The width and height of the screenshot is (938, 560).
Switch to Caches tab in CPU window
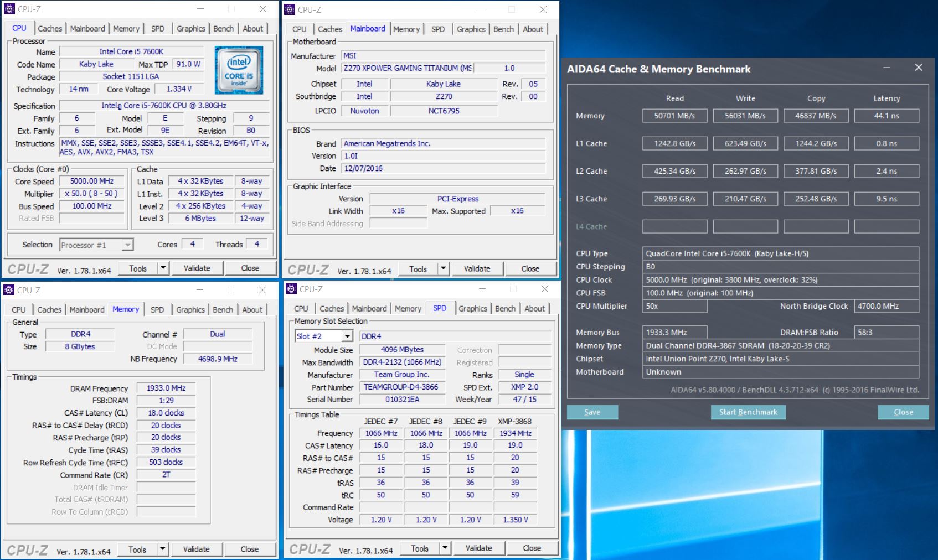point(50,28)
